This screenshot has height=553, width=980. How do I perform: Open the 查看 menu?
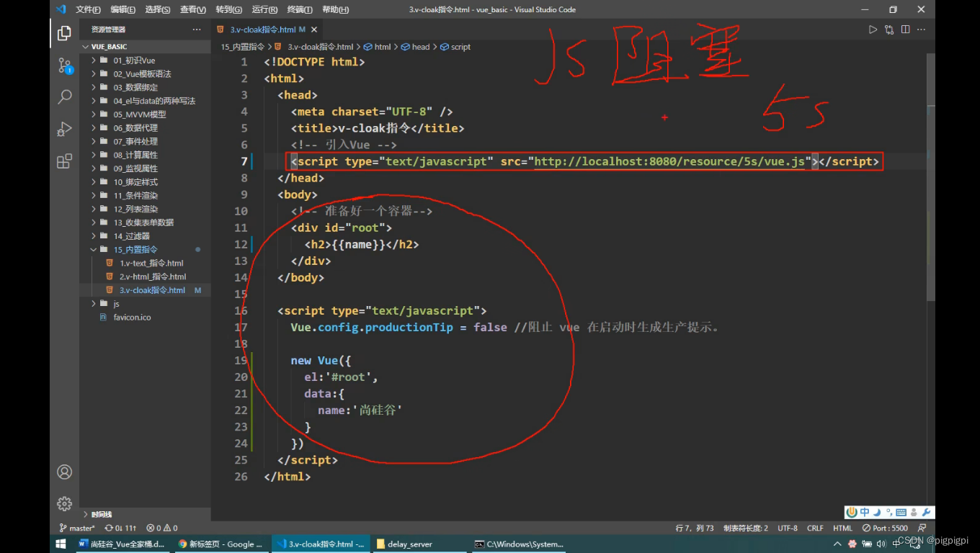click(x=193, y=9)
